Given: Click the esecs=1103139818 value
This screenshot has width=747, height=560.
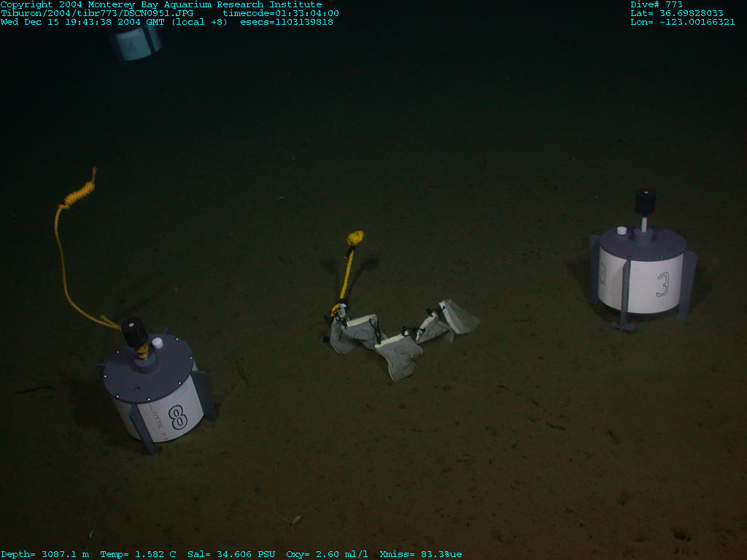Looking at the screenshot, I should coord(287,22).
